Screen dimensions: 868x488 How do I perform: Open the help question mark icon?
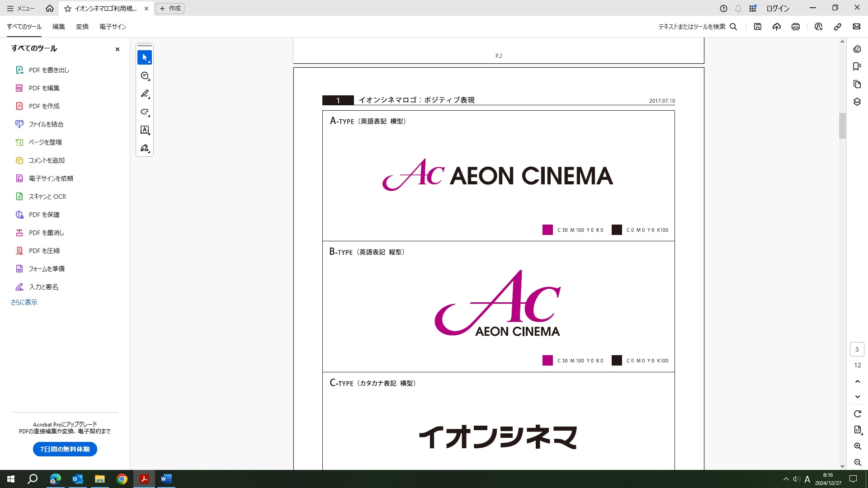point(723,8)
